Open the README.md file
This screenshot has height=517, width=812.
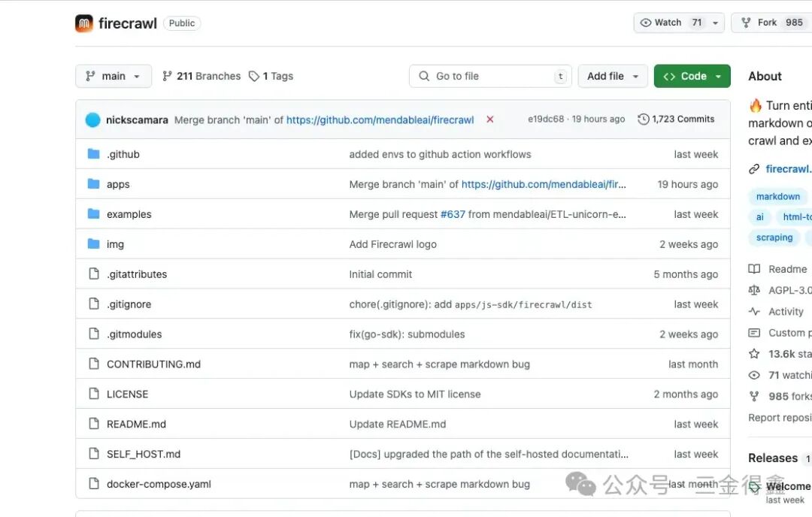click(136, 425)
